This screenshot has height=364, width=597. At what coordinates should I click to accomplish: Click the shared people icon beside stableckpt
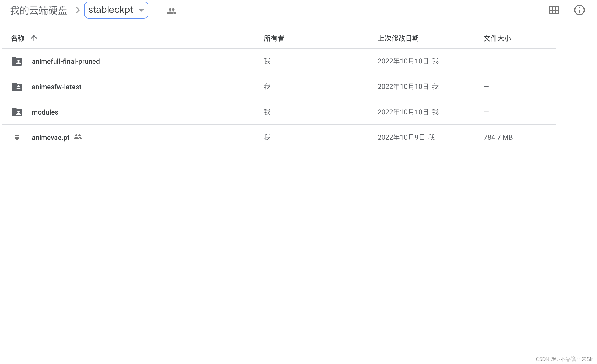(171, 11)
